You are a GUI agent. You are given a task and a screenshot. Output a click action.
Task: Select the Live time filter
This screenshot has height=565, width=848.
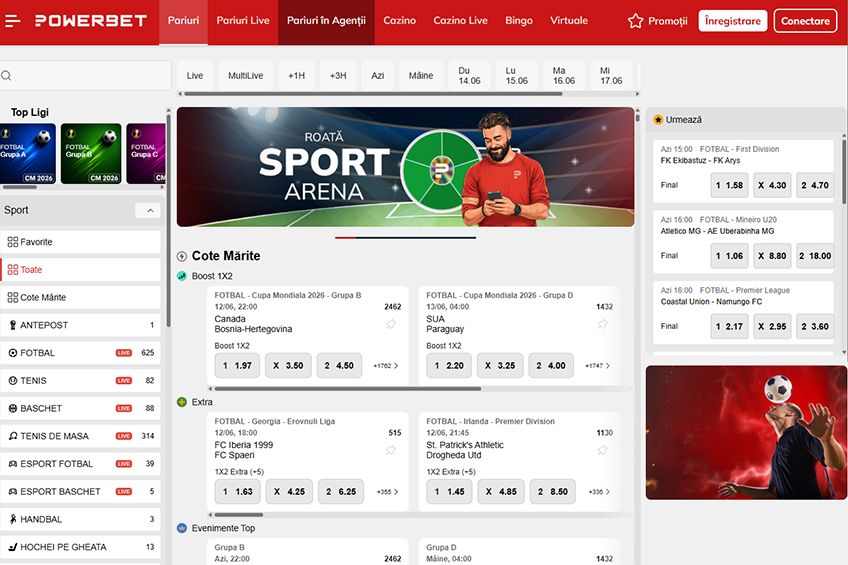coord(195,76)
